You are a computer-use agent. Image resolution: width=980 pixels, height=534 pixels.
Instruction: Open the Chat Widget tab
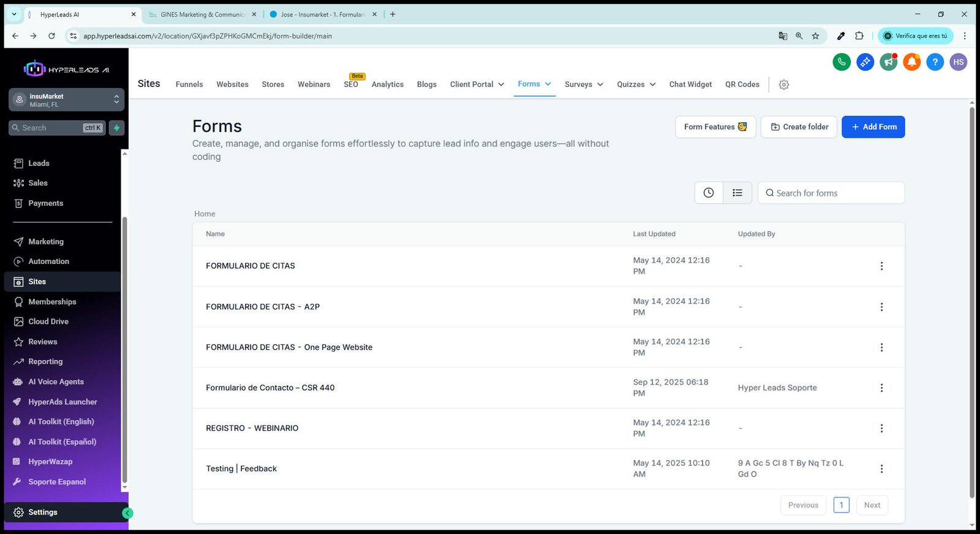click(690, 85)
